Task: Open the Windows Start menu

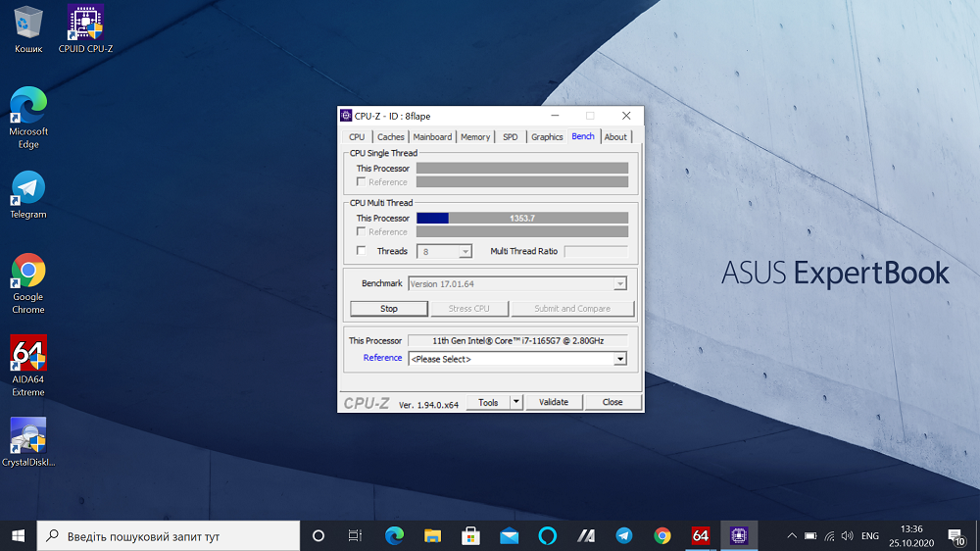Action: 18,536
